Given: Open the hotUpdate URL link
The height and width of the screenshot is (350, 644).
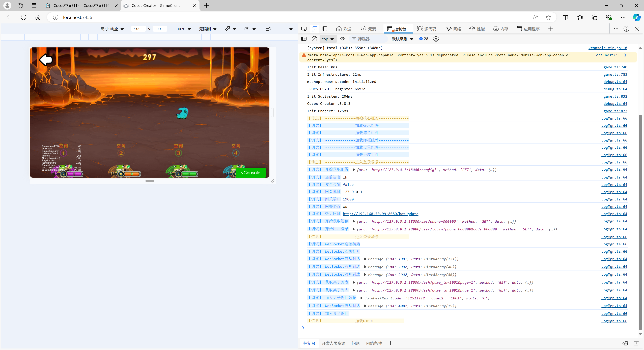Looking at the screenshot, I should coord(380,214).
